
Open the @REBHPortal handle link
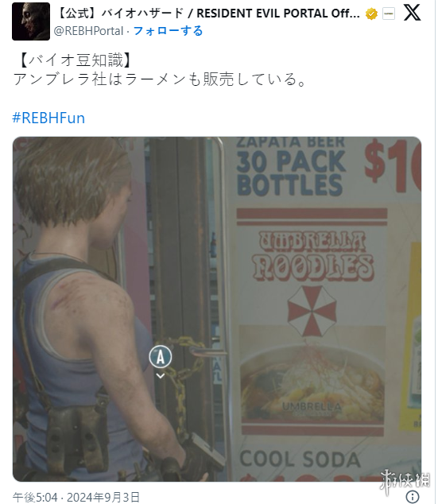[x=88, y=31]
